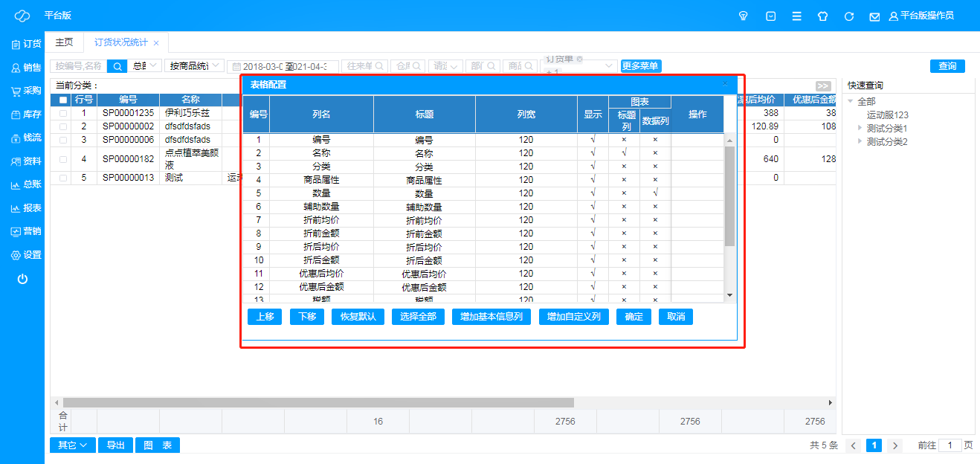Expand the 测试分类1 tree node
980x464 pixels.
click(860, 128)
